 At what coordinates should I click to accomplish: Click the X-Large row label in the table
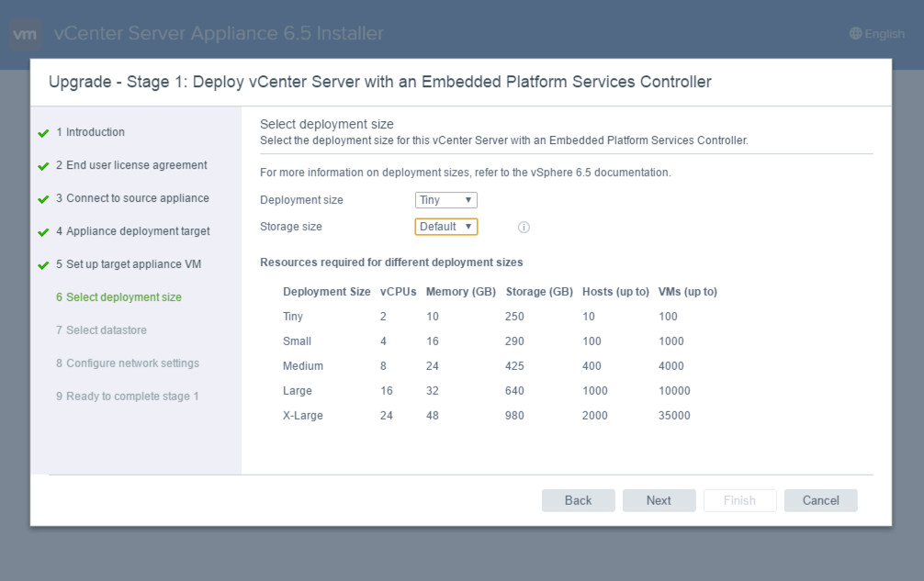[303, 415]
